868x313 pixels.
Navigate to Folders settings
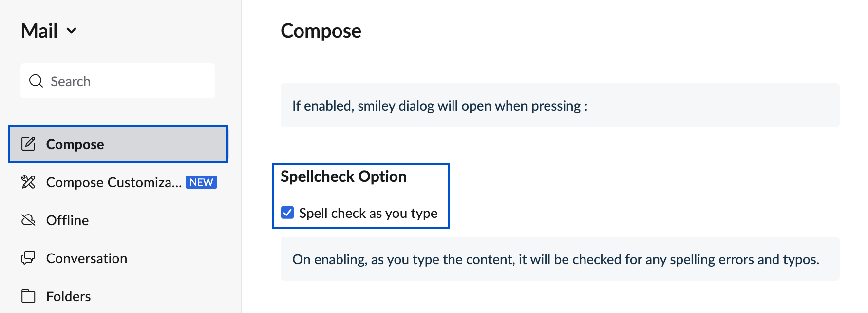pyautogui.click(x=68, y=296)
